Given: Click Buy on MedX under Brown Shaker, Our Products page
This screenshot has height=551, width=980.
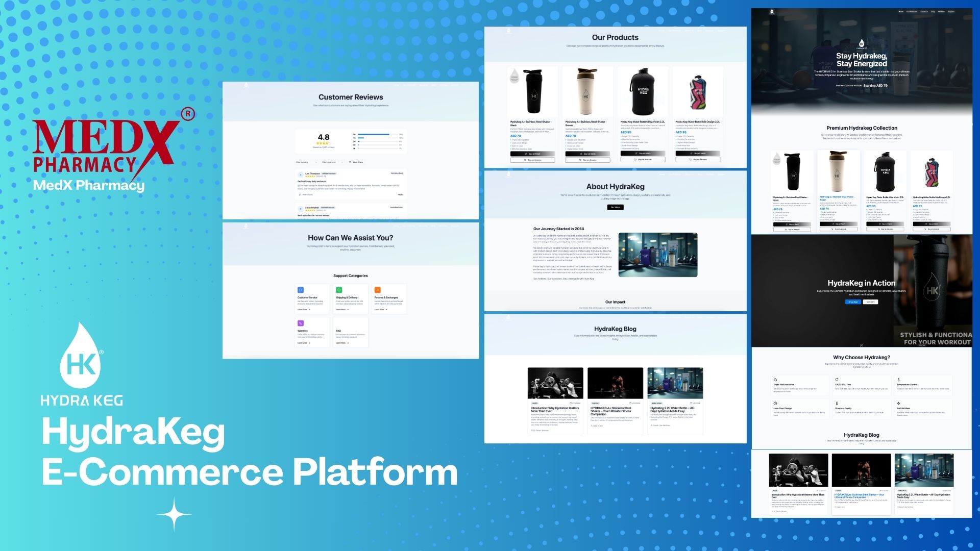Looking at the screenshot, I should pos(587,154).
